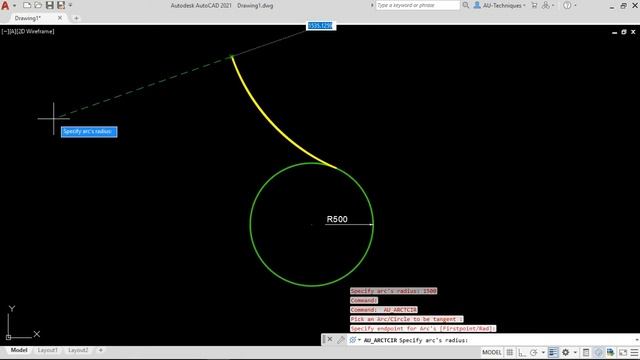Screen dimensions: 640x360
Task: Click the Connect to Autodesk network icon
Action: 546,5
